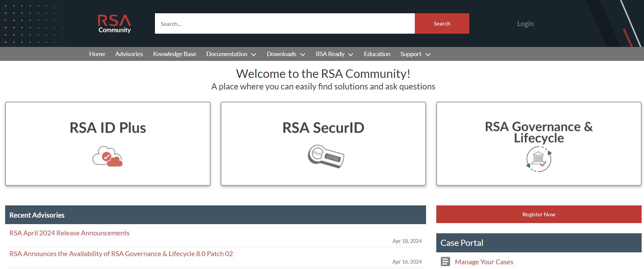Open the Manage Your Cases link

point(484,262)
